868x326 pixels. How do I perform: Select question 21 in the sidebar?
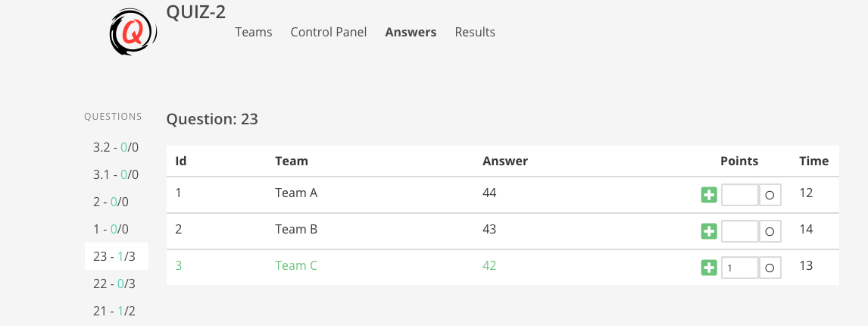pyautogui.click(x=116, y=311)
